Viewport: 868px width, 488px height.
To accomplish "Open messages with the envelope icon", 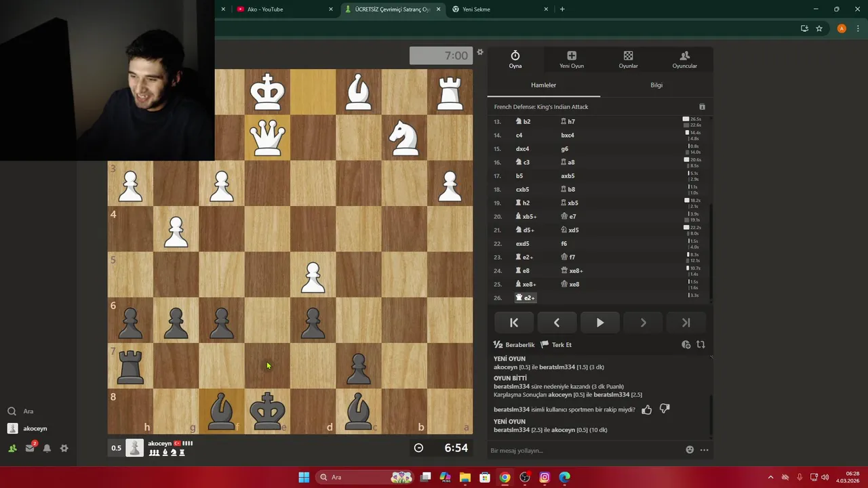I will (x=30, y=447).
